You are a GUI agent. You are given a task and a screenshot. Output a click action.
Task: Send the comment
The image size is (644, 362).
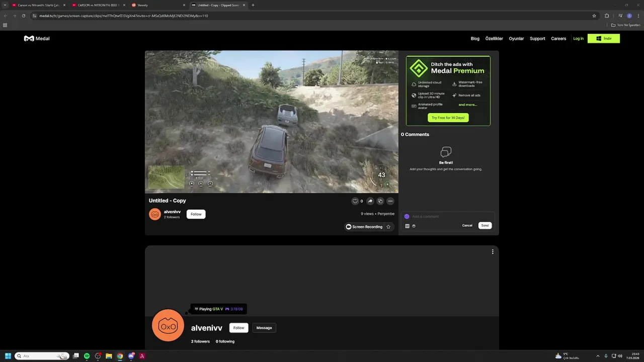coord(485,225)
